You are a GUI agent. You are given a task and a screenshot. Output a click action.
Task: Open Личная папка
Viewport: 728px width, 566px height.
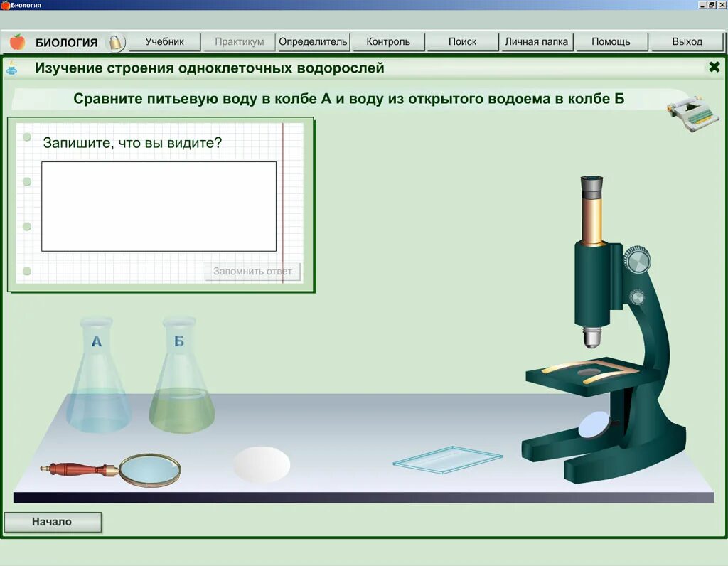coord(537,42)
